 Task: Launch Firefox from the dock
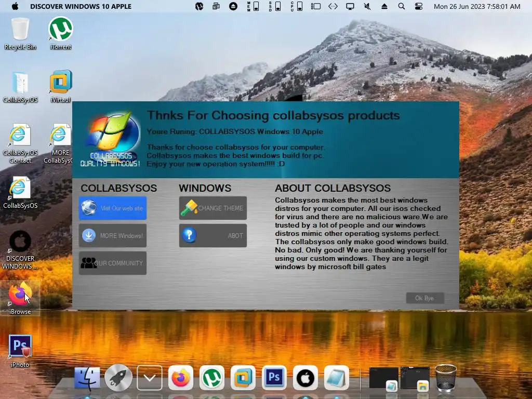click(x=180, y=378)
